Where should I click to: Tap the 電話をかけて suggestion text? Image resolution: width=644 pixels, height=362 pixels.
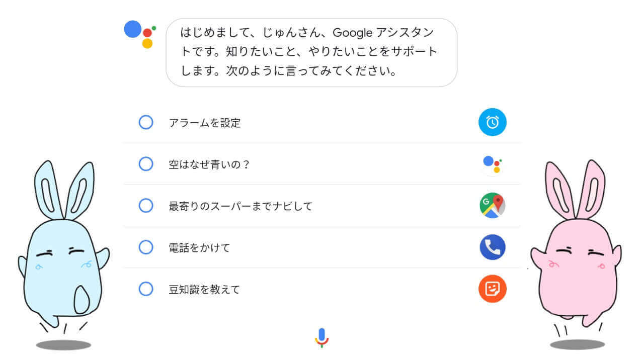[x=199, y=248]
